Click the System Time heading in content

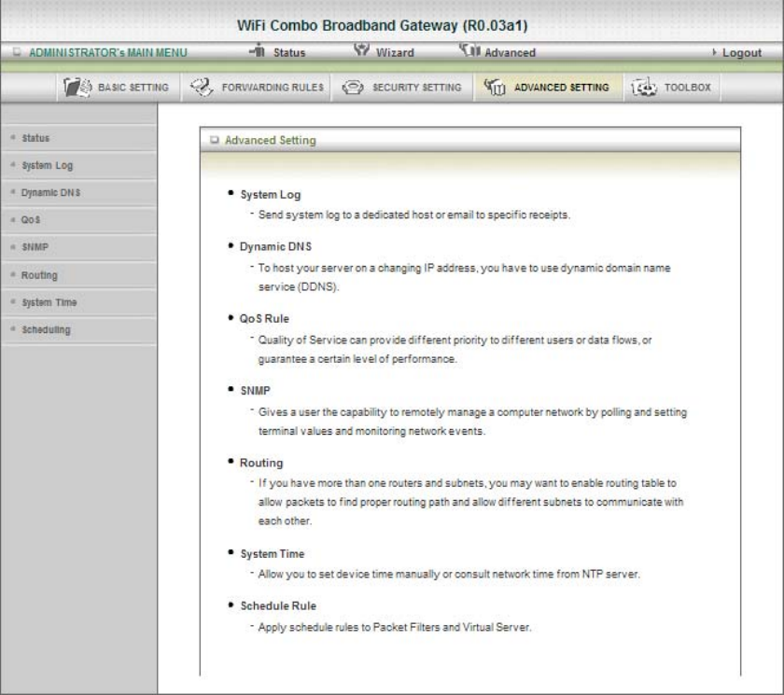(272, 553)
